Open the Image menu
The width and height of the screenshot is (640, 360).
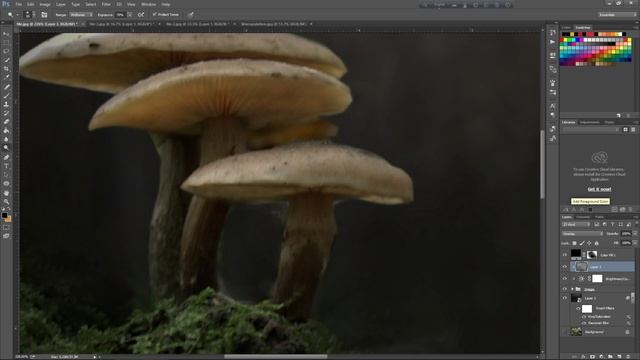click(x=45, y=4)
